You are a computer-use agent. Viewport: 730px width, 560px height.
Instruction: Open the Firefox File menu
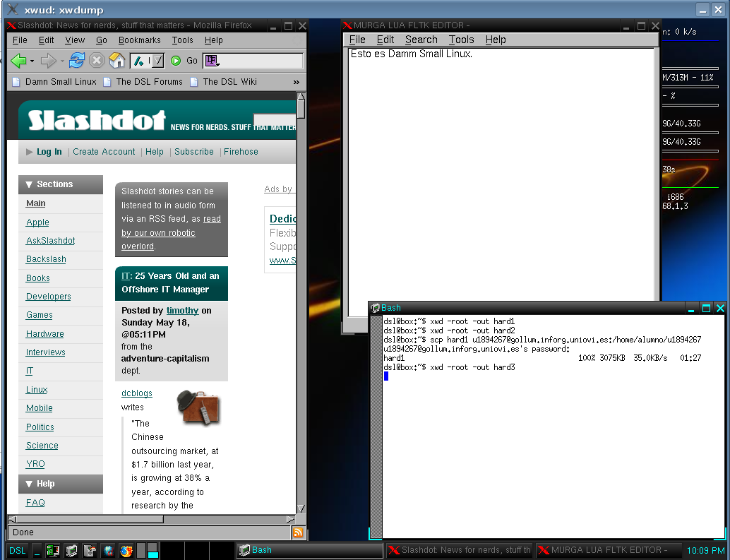(20, 40)
